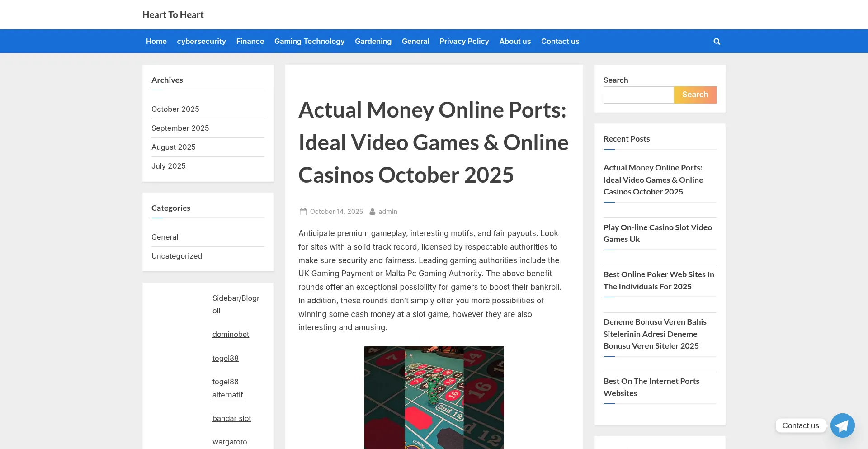Open the admin author link

tap(387, 212)
